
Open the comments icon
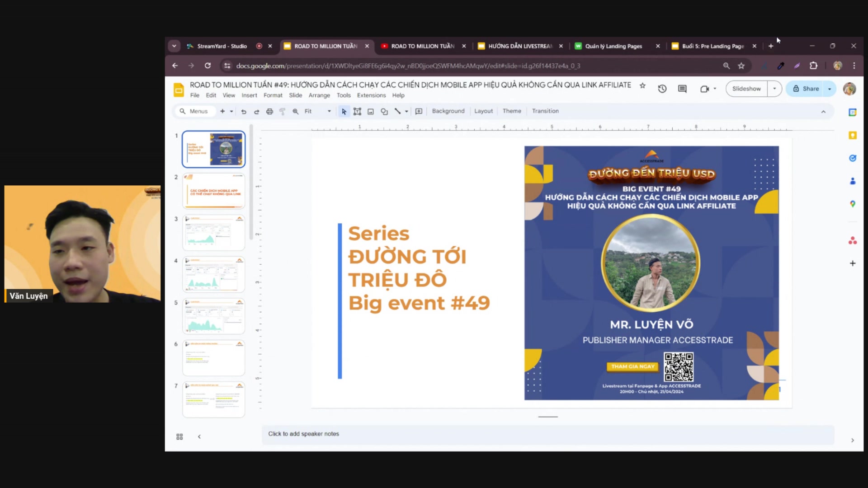point(682,89)
